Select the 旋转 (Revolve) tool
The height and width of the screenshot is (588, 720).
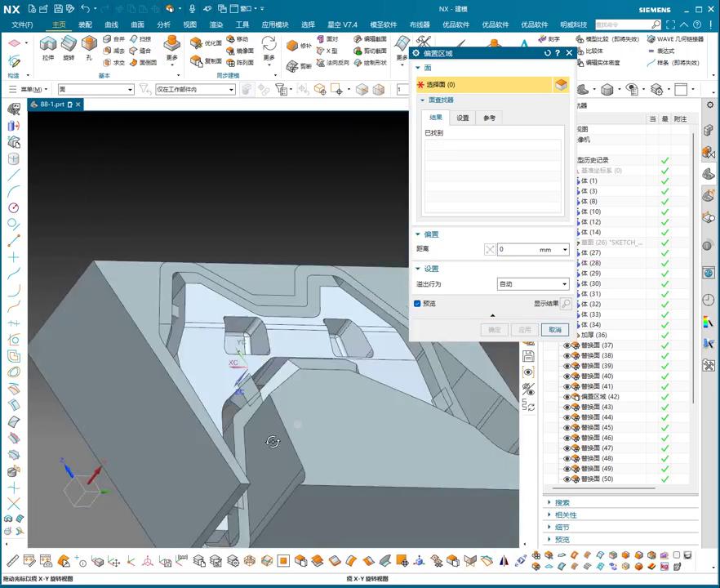[x=69, y=43]
